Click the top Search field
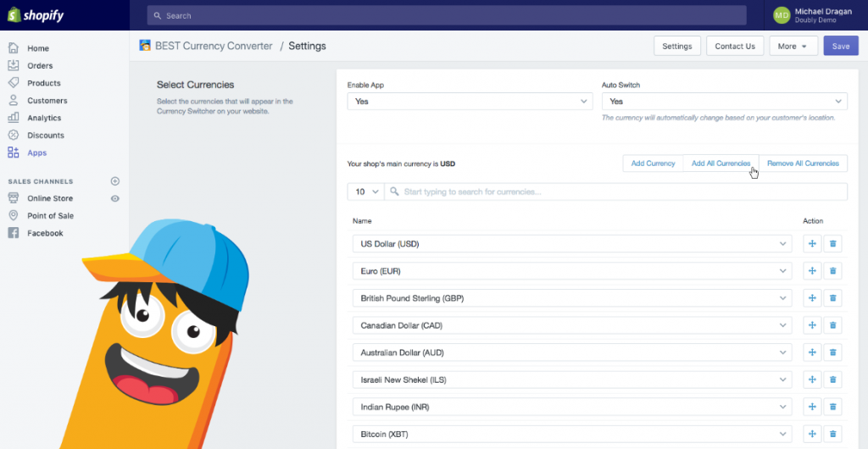Viewport: 868px width, 449px height. (x=447, y=15)
